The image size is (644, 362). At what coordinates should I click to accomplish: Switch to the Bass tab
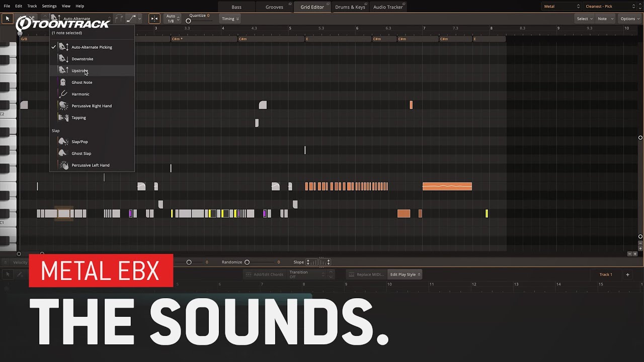pos(236,7)
